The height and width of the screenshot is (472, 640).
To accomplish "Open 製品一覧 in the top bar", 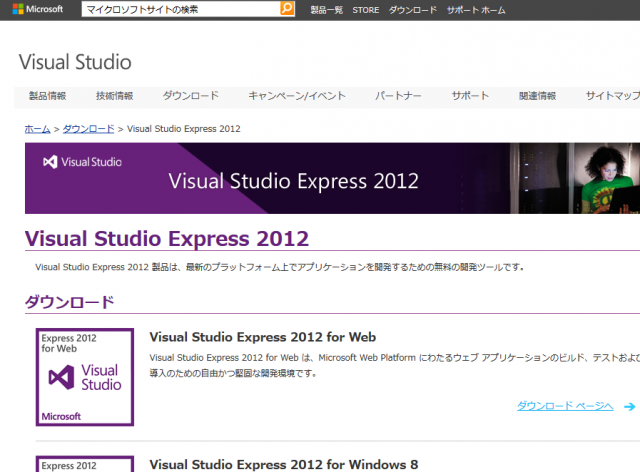I will (x=327, y=10).
